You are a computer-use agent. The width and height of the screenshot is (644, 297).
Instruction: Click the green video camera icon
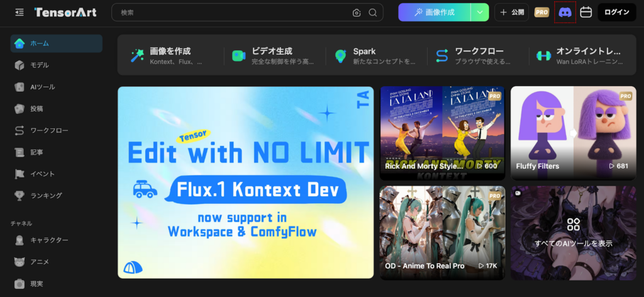238,55
